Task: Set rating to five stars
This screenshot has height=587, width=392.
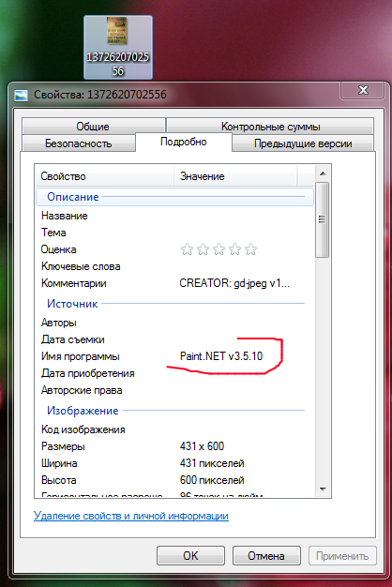Action: pos(250,249)
